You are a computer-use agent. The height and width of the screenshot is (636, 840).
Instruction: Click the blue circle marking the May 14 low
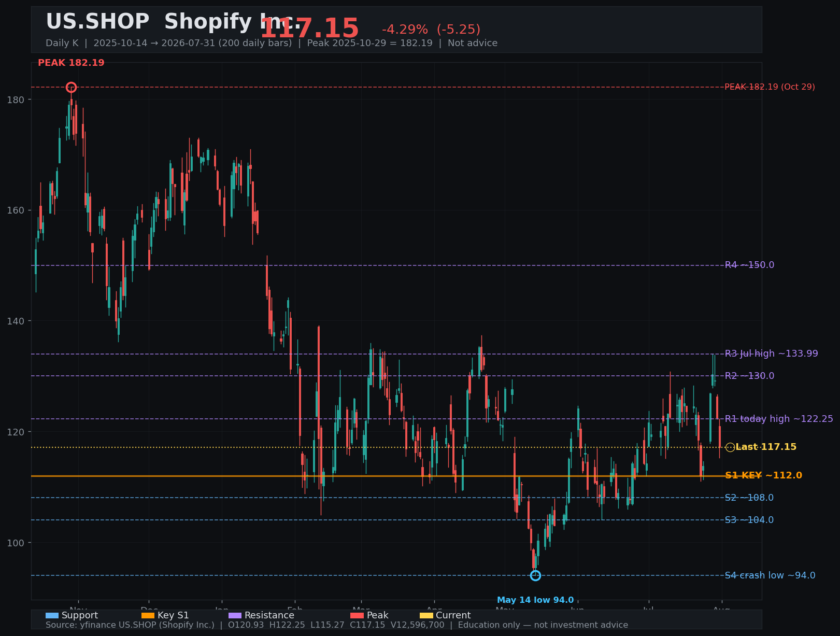(535, 575)
